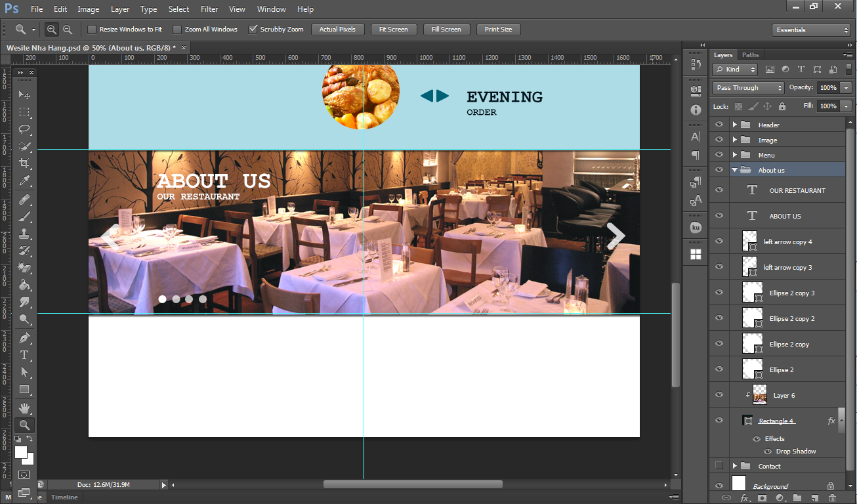857x504 pixels.
Task: Select the Background layer thumbnail
Action: (x=739, y=484)
